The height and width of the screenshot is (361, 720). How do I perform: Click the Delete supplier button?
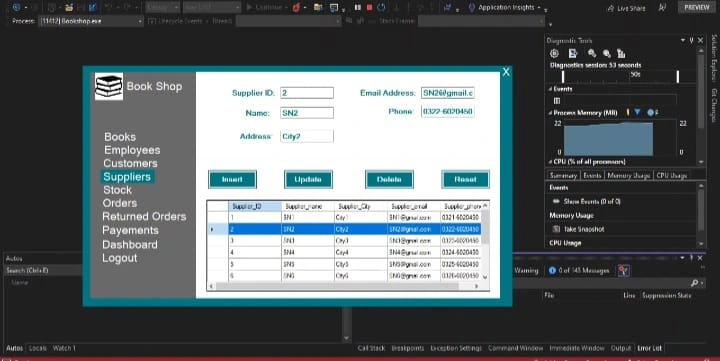pyautogui.click(x=389, y=180)
